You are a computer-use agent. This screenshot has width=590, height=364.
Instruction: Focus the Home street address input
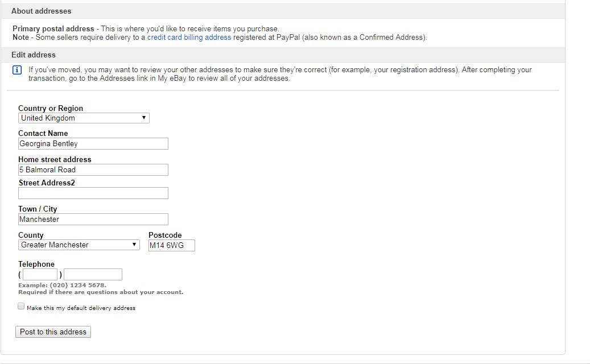[x=93, y=170]
